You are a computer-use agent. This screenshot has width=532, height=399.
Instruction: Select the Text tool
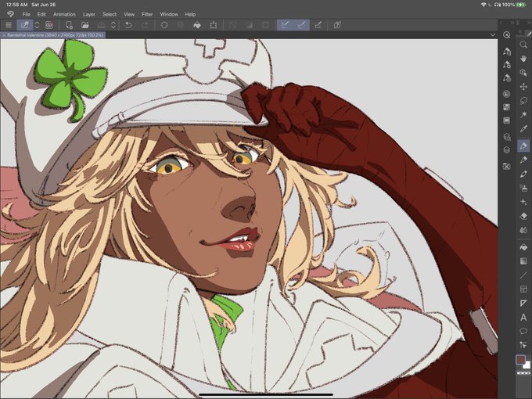click(x=523, y=317)
